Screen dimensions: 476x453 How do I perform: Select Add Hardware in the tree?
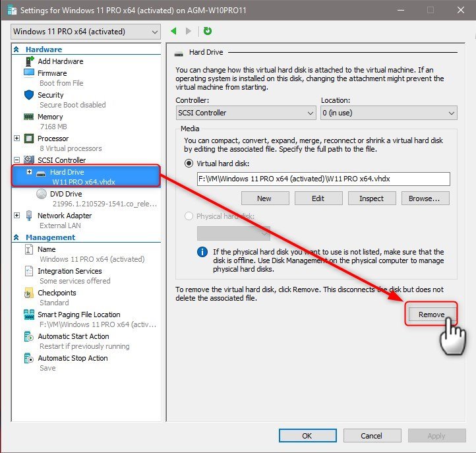(61, 61)
